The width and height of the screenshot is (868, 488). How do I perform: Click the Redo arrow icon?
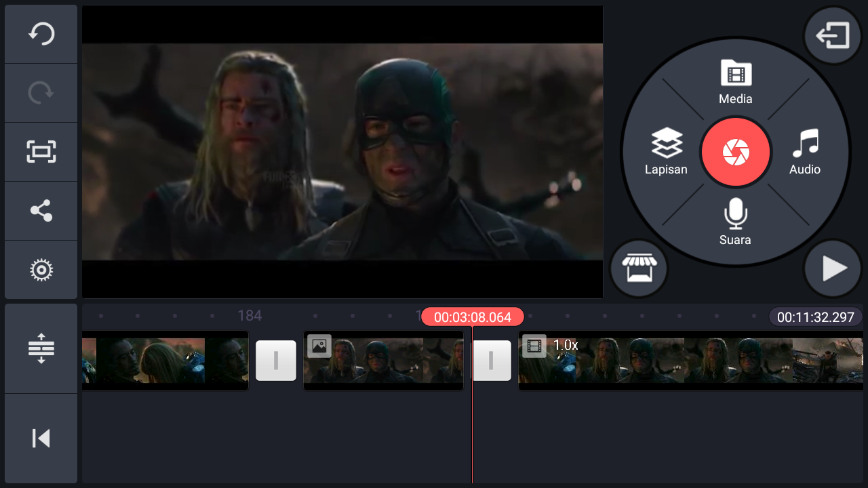tap(41, 93)
